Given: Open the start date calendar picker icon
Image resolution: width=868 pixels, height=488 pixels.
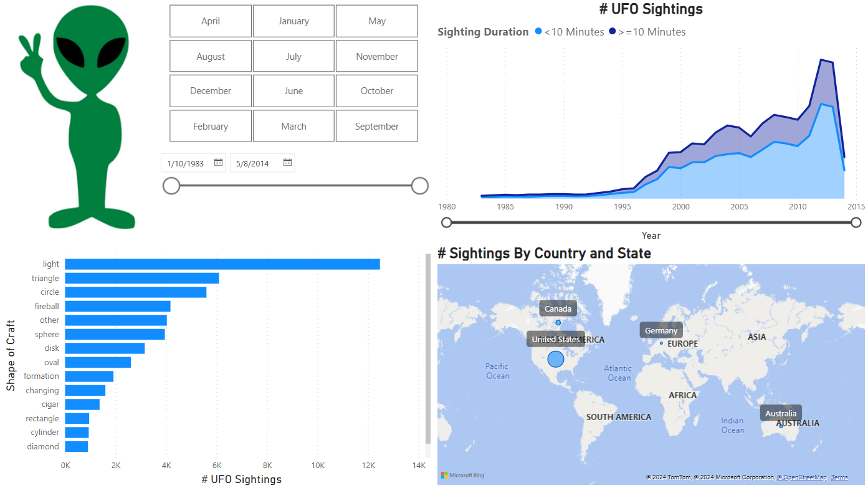Looking at the screenshot, I should [x=218, y=163].
